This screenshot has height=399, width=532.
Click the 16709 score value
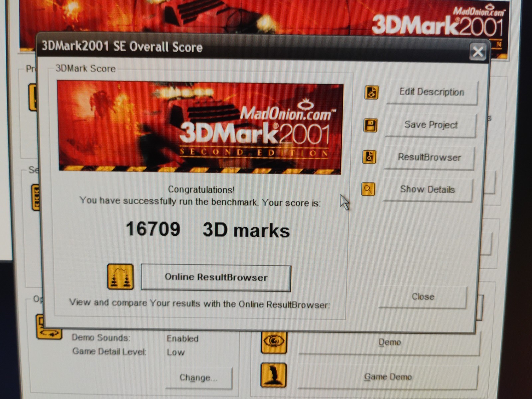(153, 229)
